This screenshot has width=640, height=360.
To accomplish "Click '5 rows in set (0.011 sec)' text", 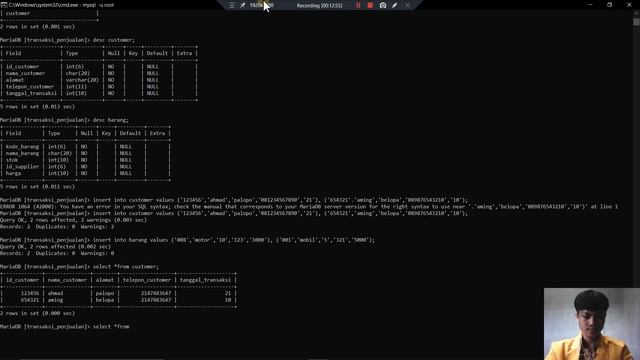I will point(38,187).
